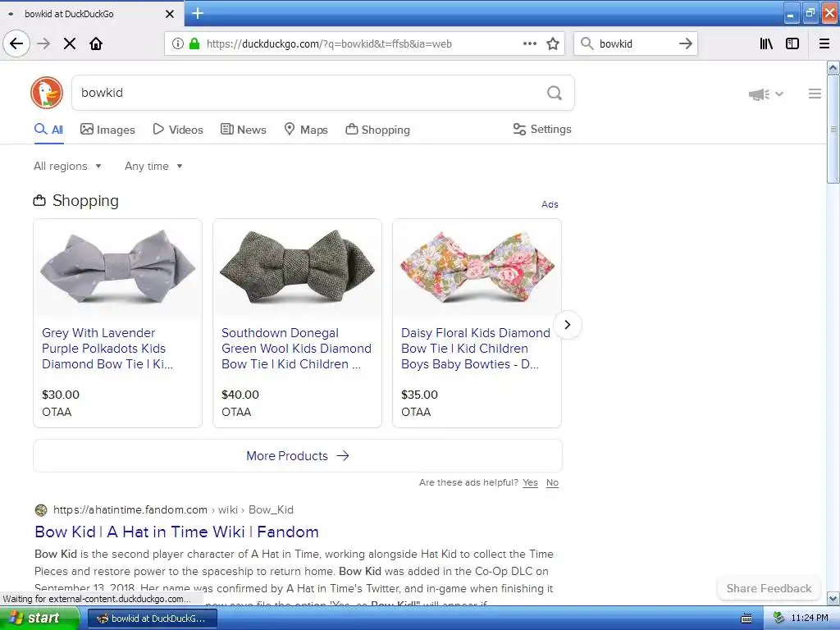Click the Ads label link
The image size is (840, 630).
(550, 204)
